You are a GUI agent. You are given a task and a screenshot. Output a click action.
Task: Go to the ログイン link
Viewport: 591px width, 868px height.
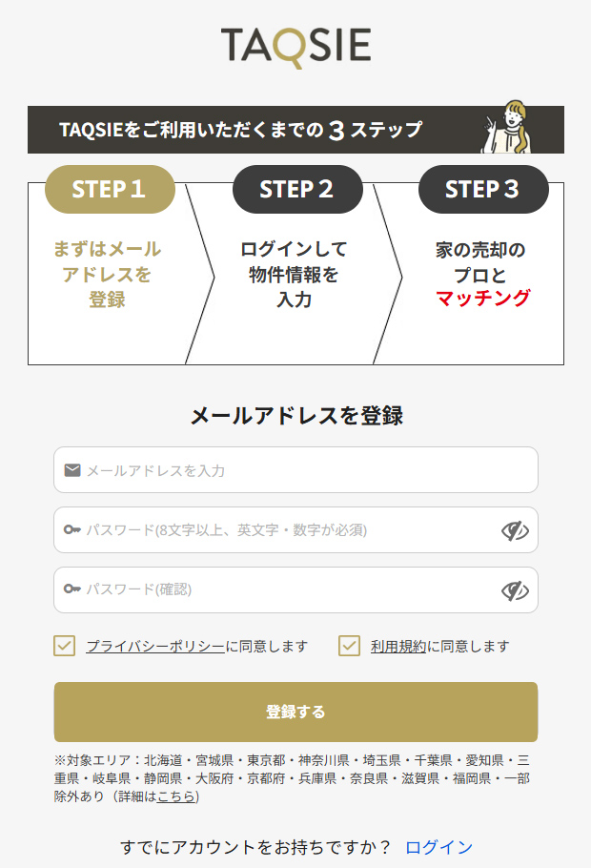pos(438,847)
